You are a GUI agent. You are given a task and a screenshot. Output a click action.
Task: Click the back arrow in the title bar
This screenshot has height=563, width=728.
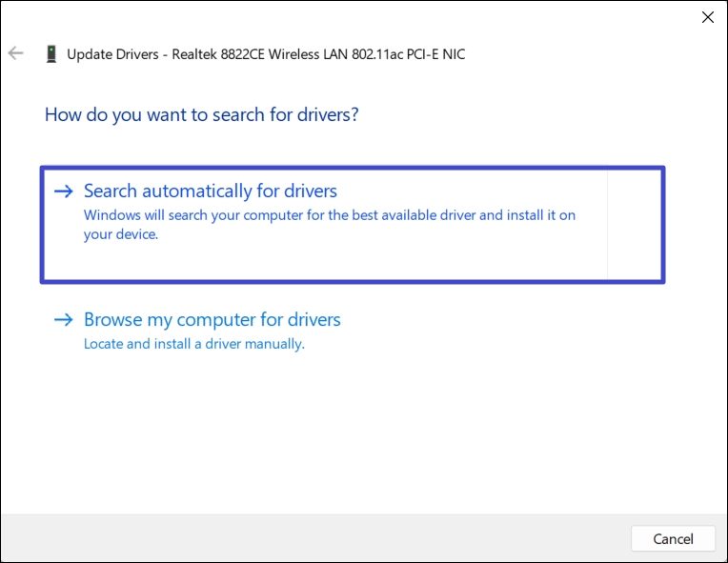(x=15, y=53)
